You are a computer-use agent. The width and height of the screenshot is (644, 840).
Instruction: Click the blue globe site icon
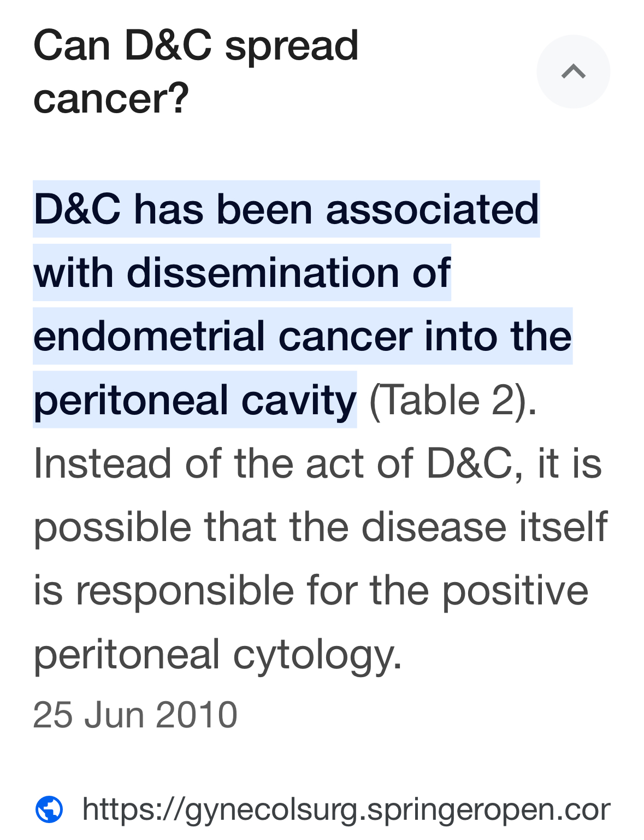tap(49, 809)
